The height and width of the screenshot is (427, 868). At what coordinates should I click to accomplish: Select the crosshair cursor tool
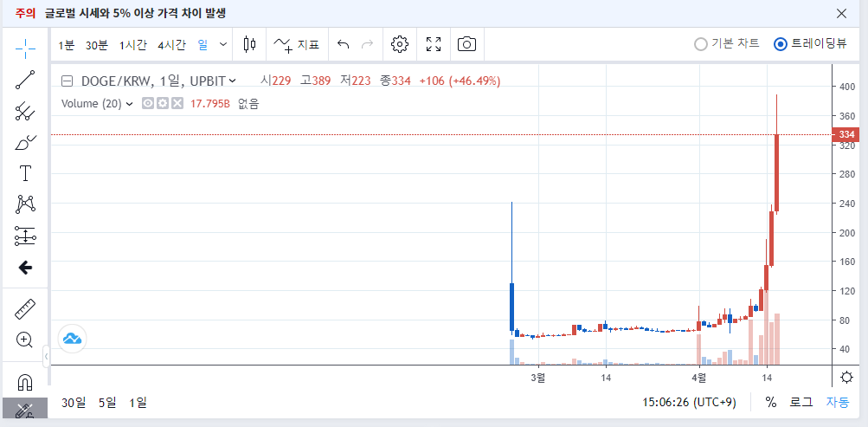coord(25,49)
